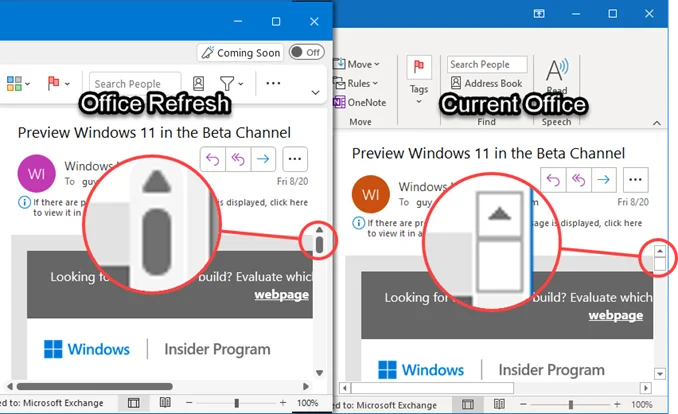The width and height of the screenshot is (678, 414).
Task: Click webpage link in Current Office email
Action: pos(615,315)
